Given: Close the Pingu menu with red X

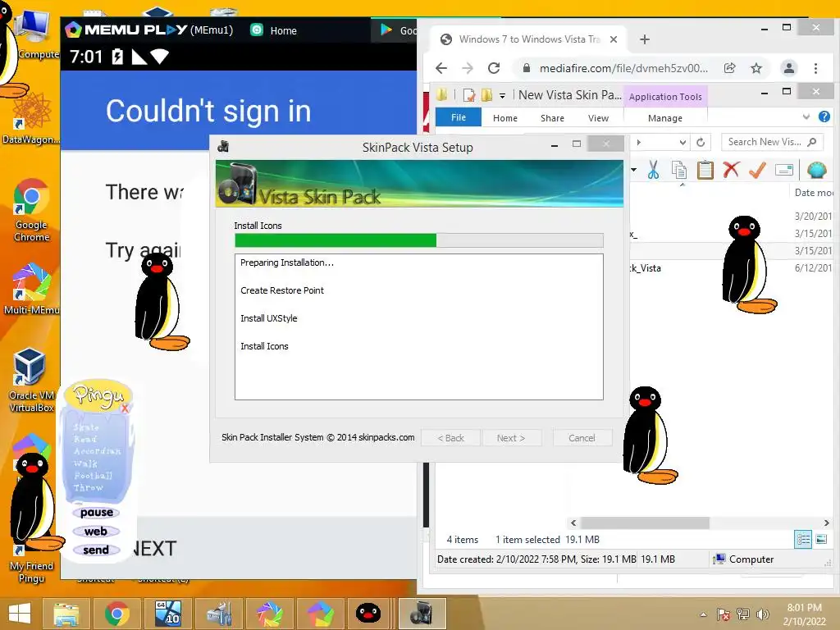Looking at the screenshot, I should coord(125,409).
